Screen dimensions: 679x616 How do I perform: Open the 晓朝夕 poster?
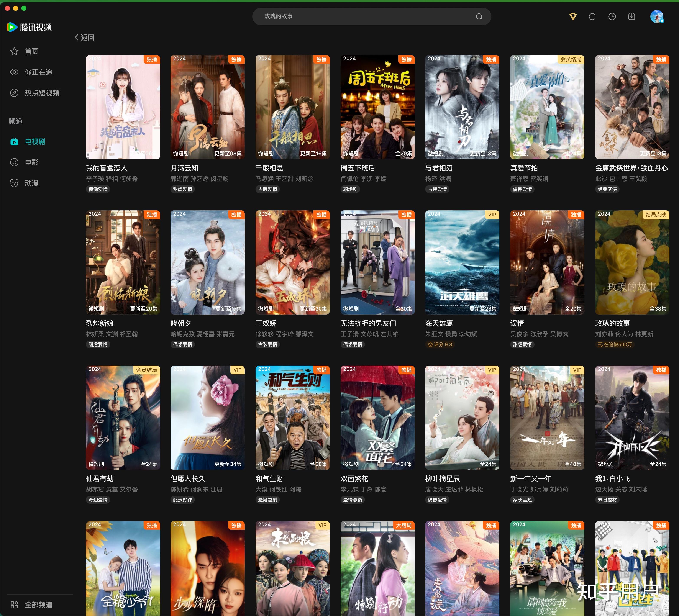[207, 262]
